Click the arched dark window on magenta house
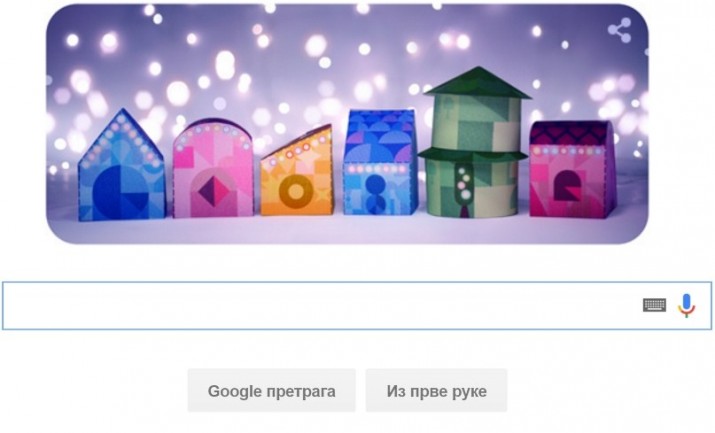 (567, 186)
